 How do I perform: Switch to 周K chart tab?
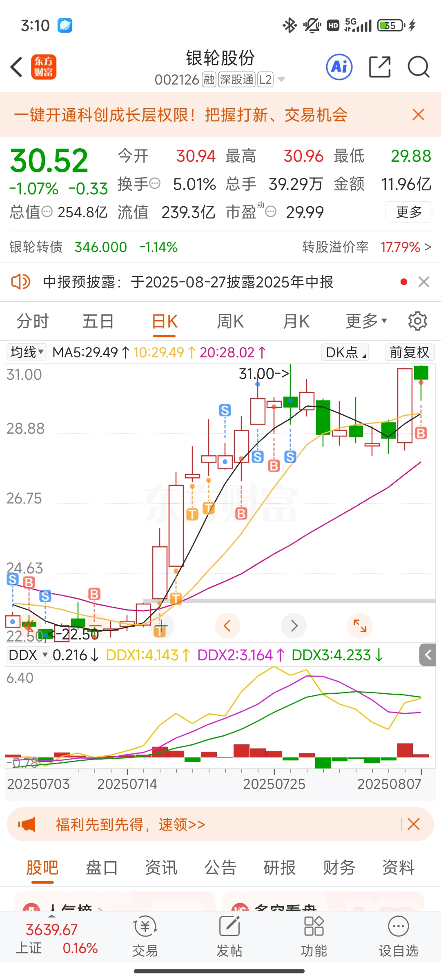[230, 321]
